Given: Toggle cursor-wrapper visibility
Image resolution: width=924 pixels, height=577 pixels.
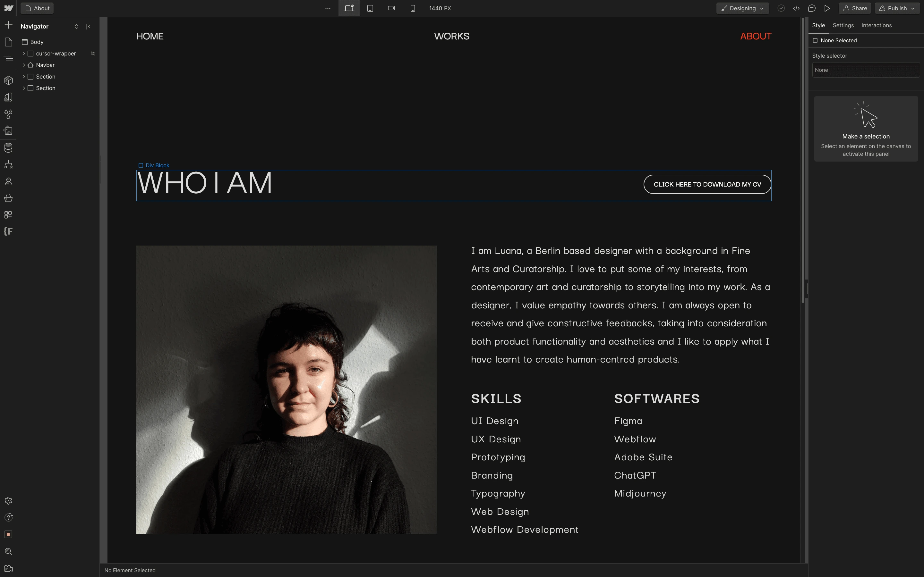Looking at the screenshot, I should 93,53.
